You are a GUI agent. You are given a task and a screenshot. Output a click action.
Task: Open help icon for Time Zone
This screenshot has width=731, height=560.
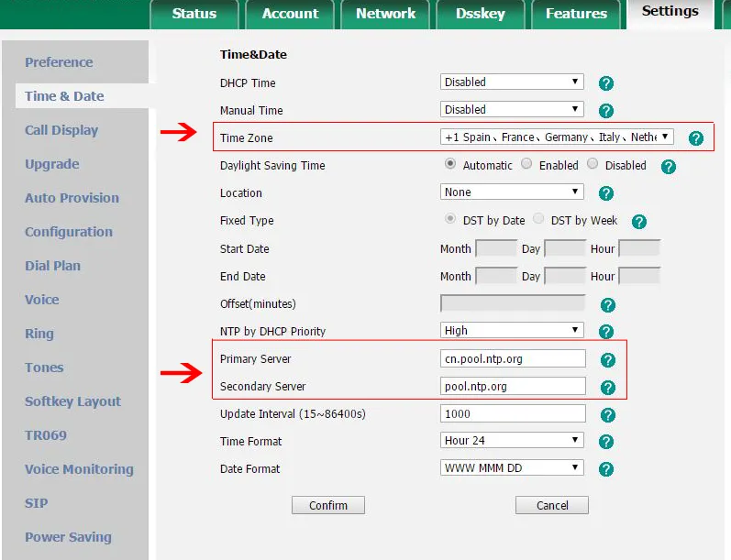pyautogui.click(x=695, y=138)
